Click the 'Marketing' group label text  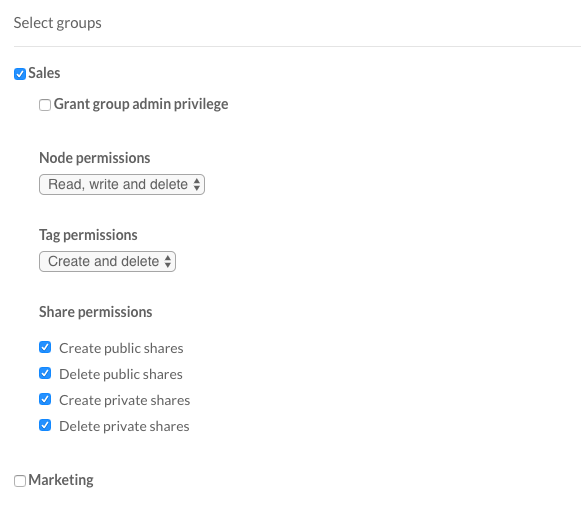61,480
